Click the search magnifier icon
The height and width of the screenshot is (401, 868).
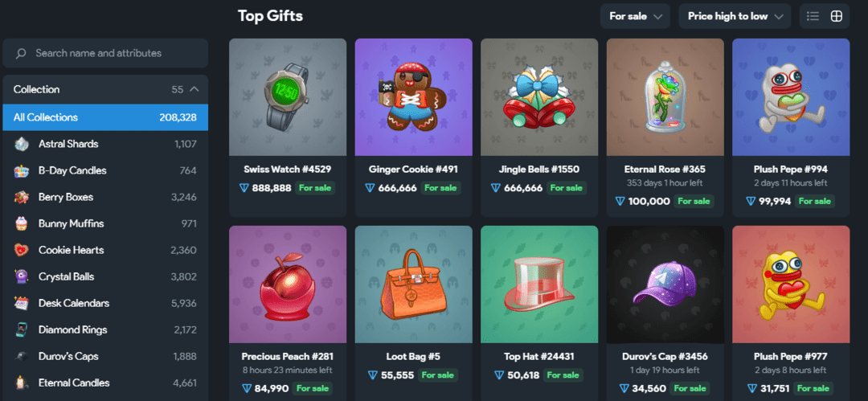click(x=21, y=53)
